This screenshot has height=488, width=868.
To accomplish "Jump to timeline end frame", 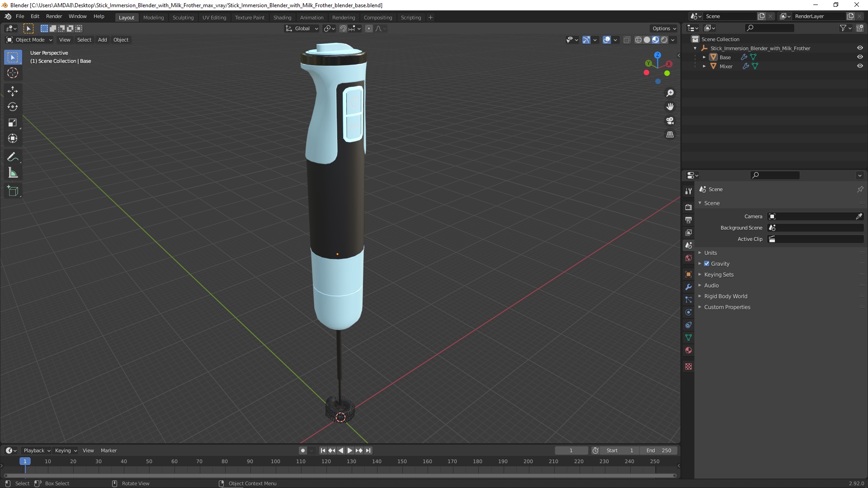I will coord(368,450).
